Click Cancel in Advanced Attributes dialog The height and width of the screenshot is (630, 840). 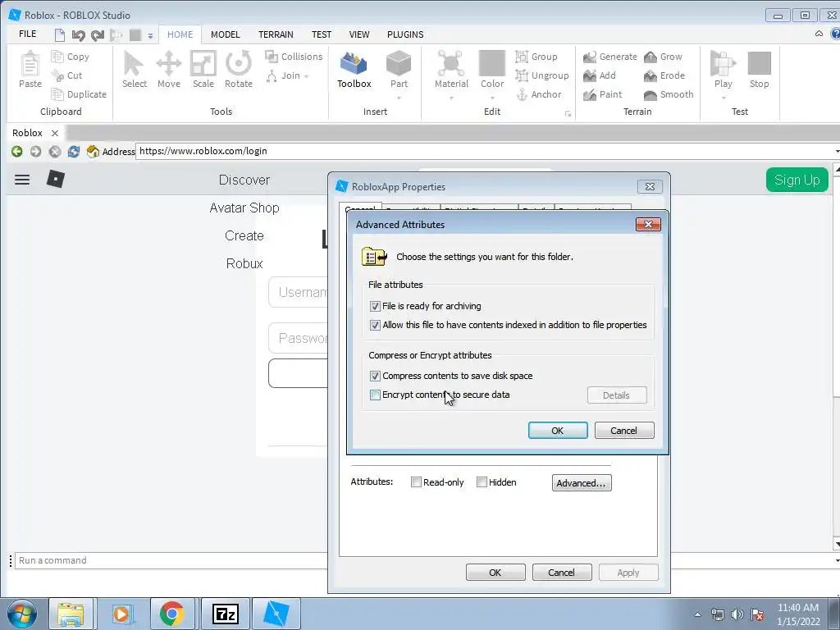point(624,430)
